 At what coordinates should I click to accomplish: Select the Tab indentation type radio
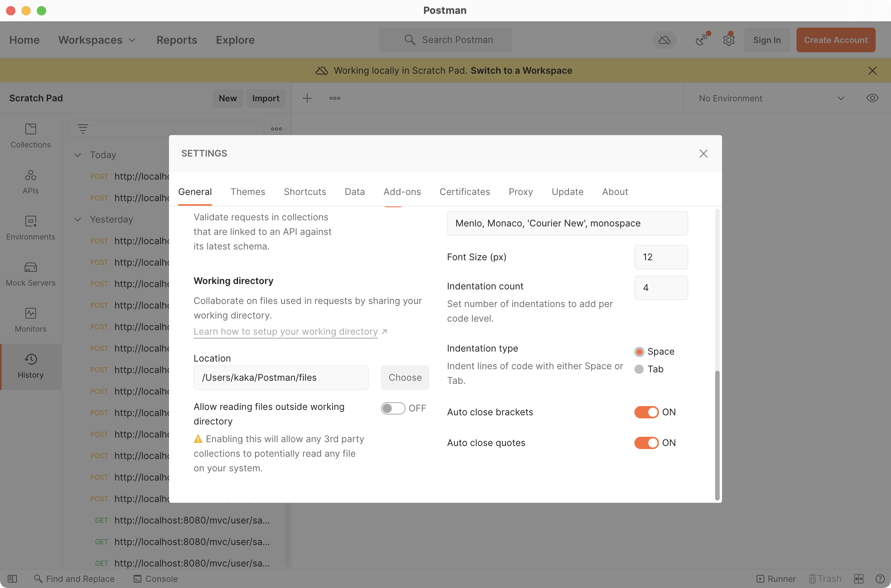(639, 369)
